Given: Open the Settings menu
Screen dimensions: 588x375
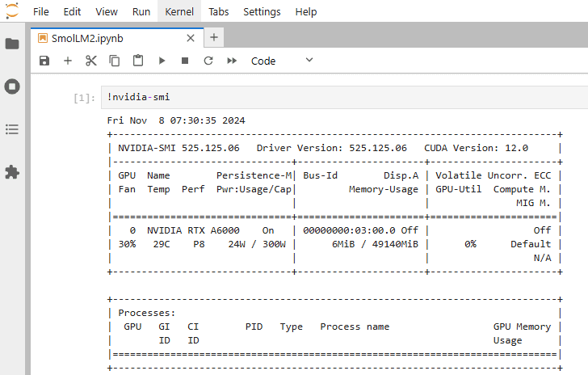Looking at the screenshot, I should [x=262, y=12].
